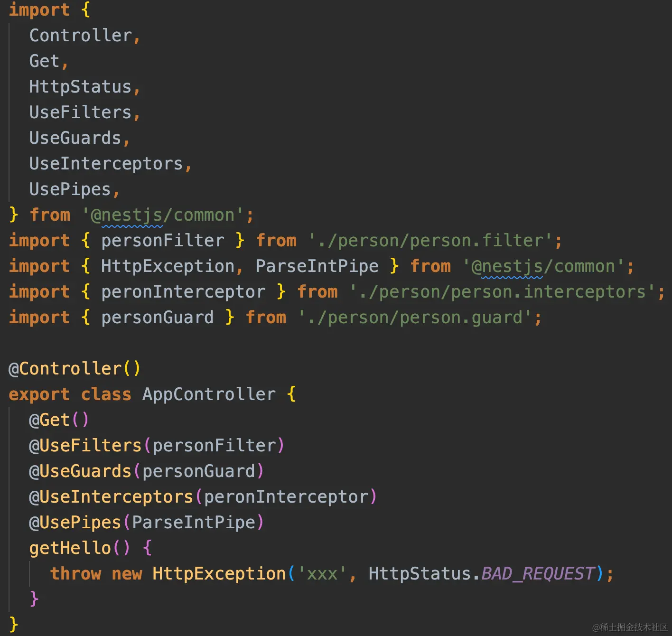
Task: Click 'personFilter' in its import statement
Action: [x=163, y=241]
